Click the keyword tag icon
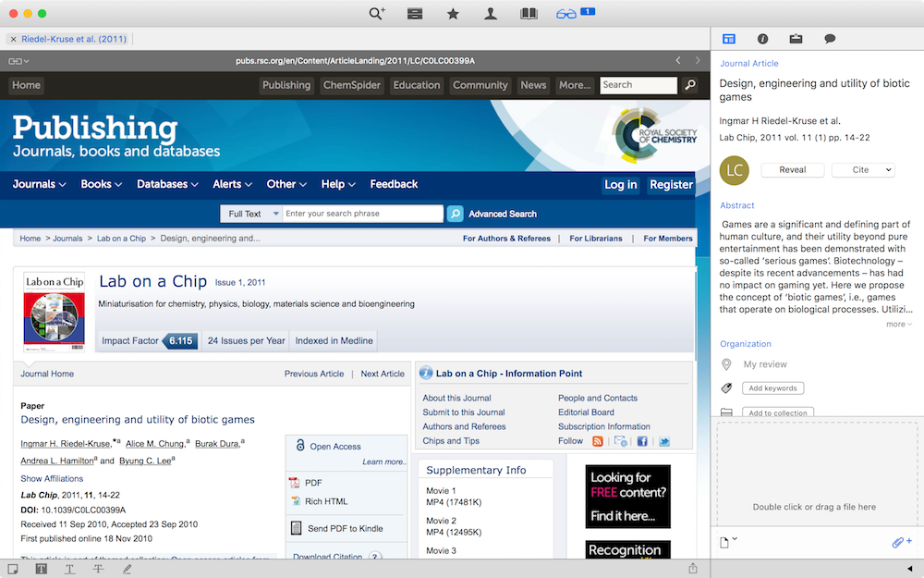The image size is (924, 578). click(726, 388)
